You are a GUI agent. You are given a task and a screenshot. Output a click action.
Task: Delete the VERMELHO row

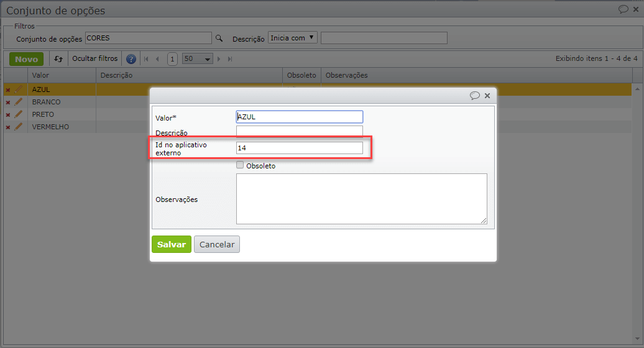[x=8, y=127]
